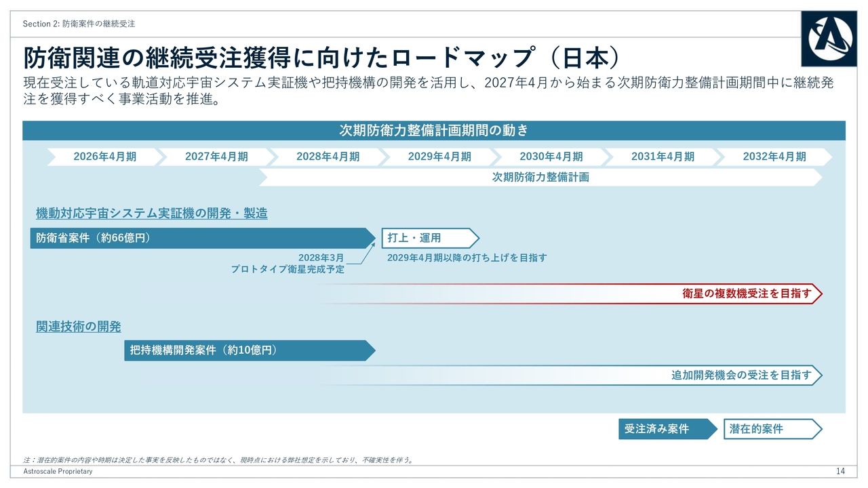
Task: Select the 2027年4月期 timeline chevron
Action: pyautogui.click(x=216, y=157)
